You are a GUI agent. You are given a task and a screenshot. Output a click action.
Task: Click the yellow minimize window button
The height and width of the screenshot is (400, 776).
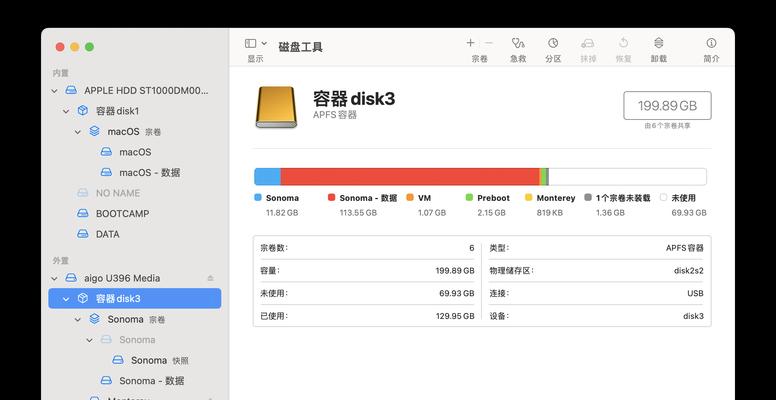[x=74, y=47]
